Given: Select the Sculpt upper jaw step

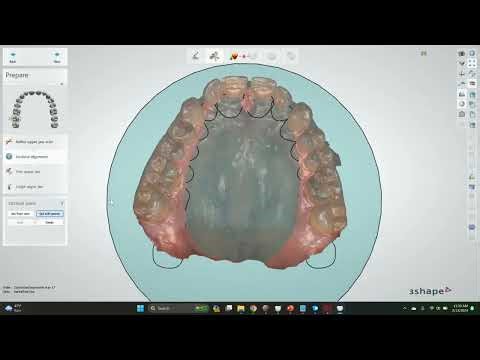Looking at the screenshot, I should coord(35,187).
